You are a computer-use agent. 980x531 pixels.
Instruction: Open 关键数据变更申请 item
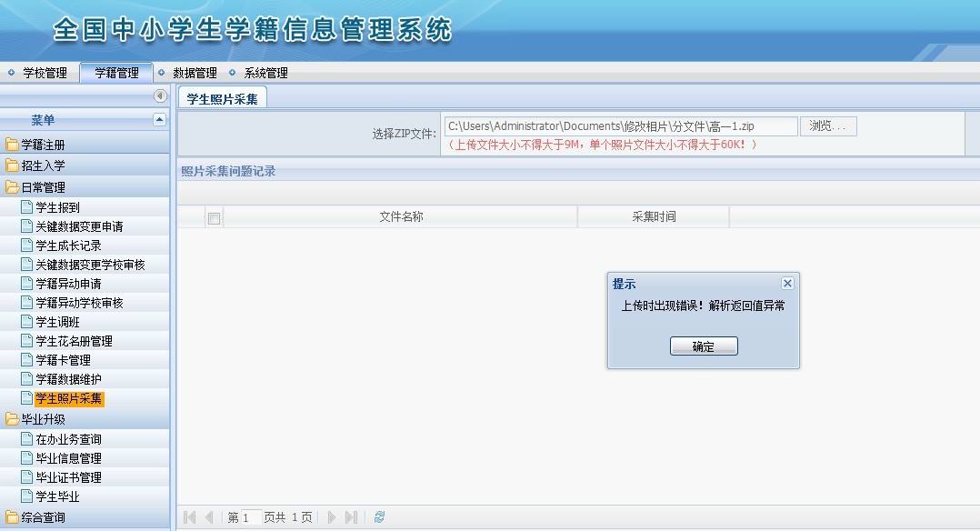[79, 226]
